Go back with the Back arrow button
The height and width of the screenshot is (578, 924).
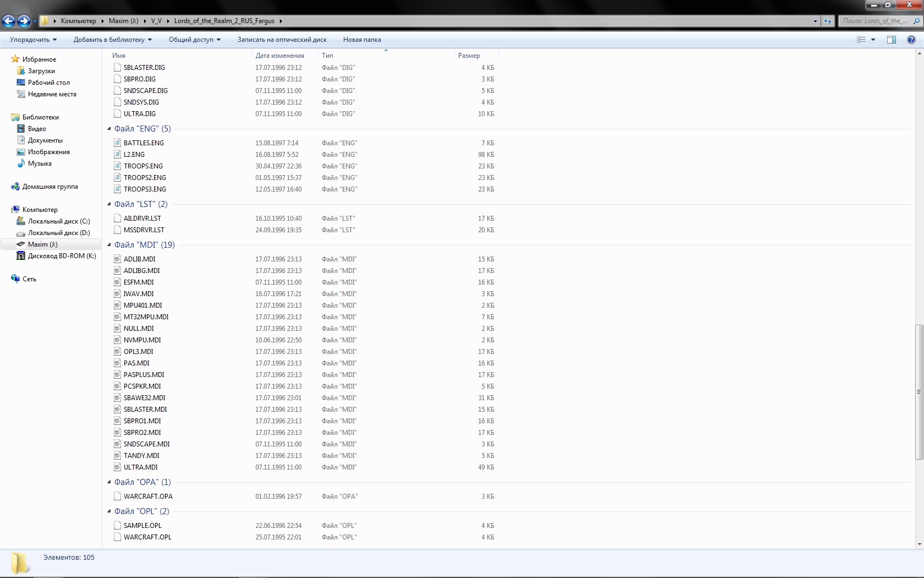(9, 21)
